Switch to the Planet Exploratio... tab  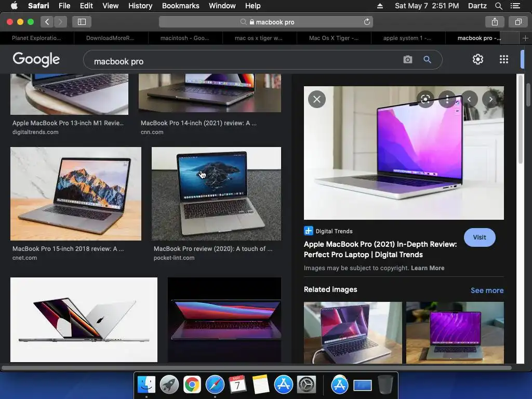tap(37, 38)
